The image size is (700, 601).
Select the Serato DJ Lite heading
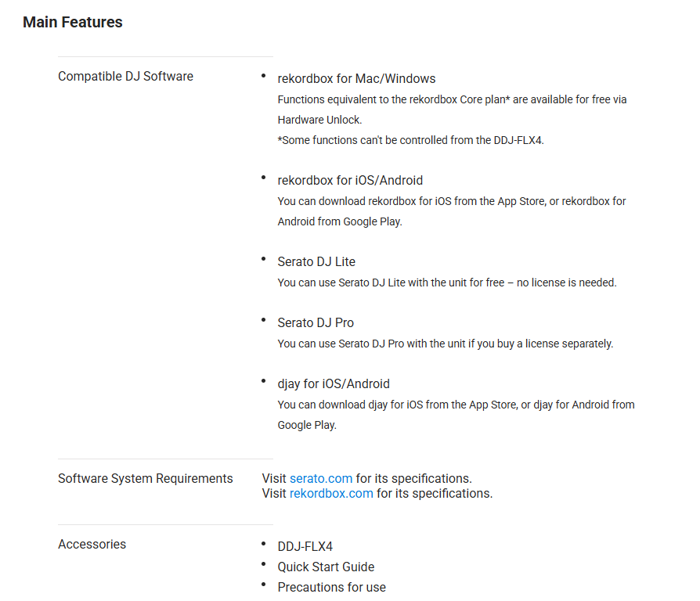click(x=316, y=261)
